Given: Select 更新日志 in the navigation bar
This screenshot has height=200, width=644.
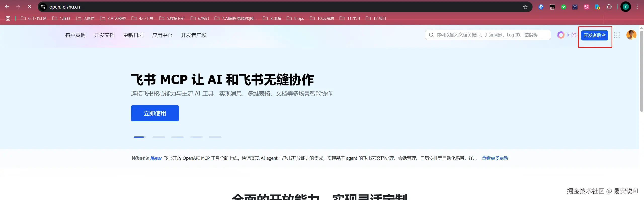Looking at the screenshot, I should (x=133, y=35).
